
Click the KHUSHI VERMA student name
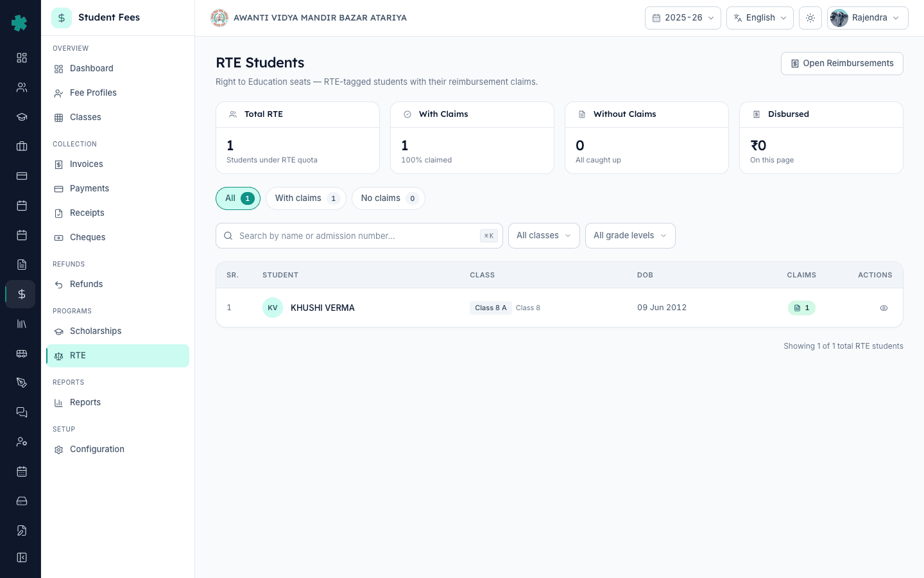click(x=323, y=308)
